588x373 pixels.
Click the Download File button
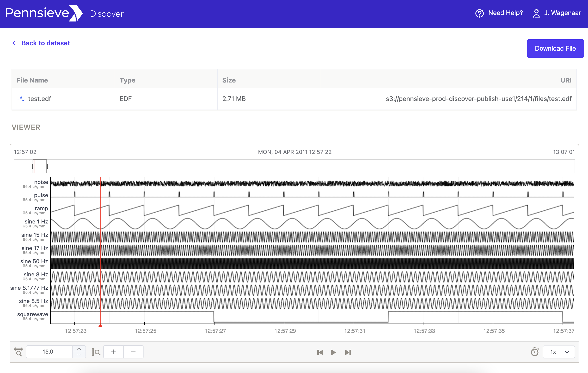pyautogui.click(x=555, y=48)
